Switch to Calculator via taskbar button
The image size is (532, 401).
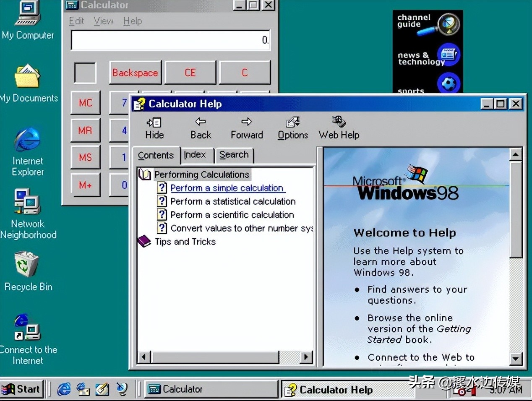click(x=211, y=389)
